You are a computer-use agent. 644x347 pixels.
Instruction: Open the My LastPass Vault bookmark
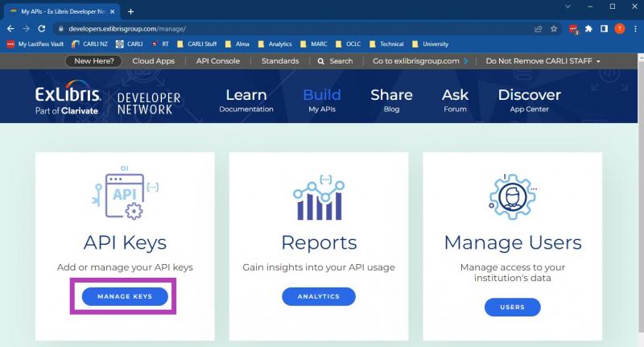point(35,44)
